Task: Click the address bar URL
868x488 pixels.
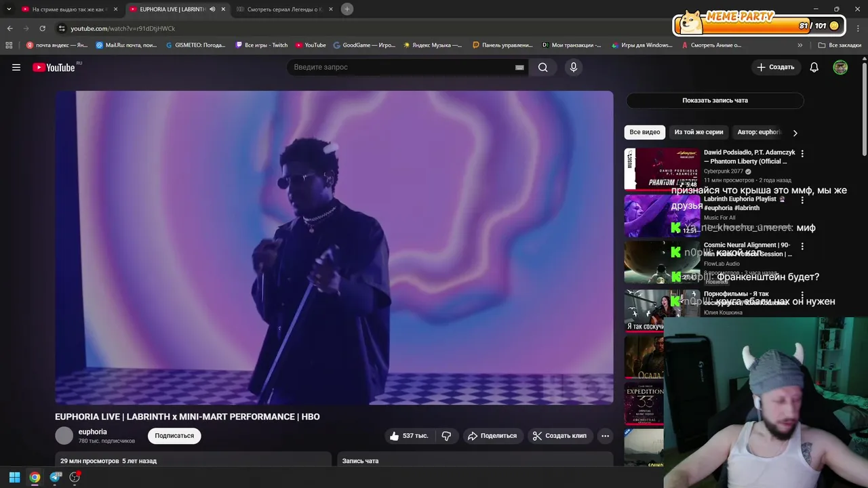Action: (123, 28)
